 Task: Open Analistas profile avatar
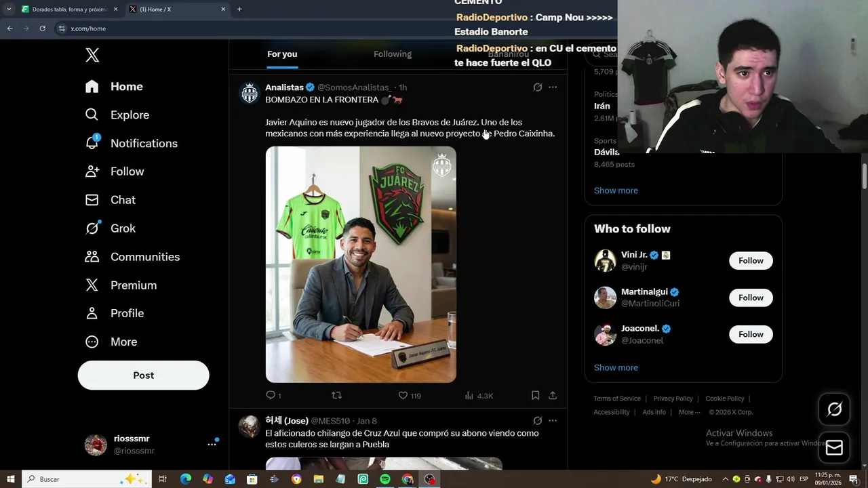[250, 92]
